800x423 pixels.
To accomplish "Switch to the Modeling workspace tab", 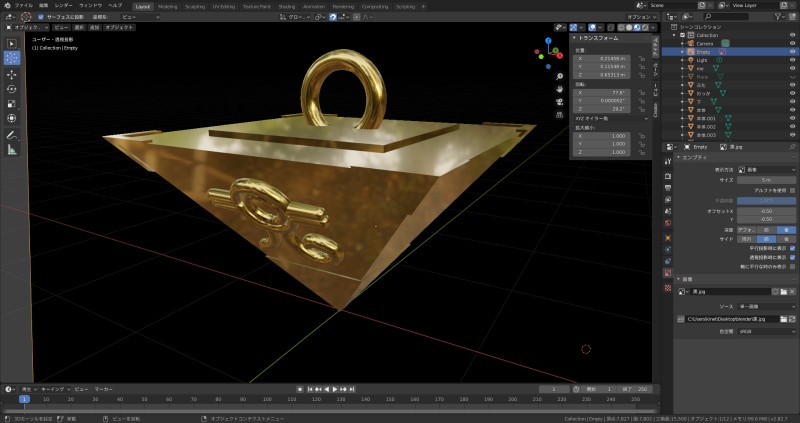I will click(x=167, y=7).
